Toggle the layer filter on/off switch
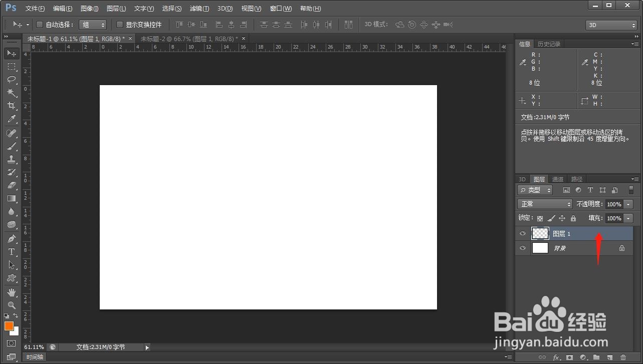 pos(631,190)
